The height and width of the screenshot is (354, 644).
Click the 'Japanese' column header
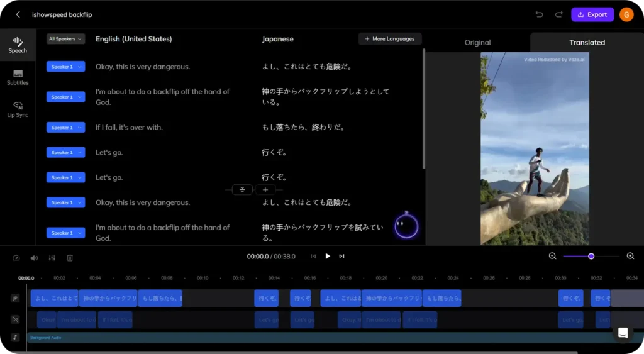(x=277, y=39)
